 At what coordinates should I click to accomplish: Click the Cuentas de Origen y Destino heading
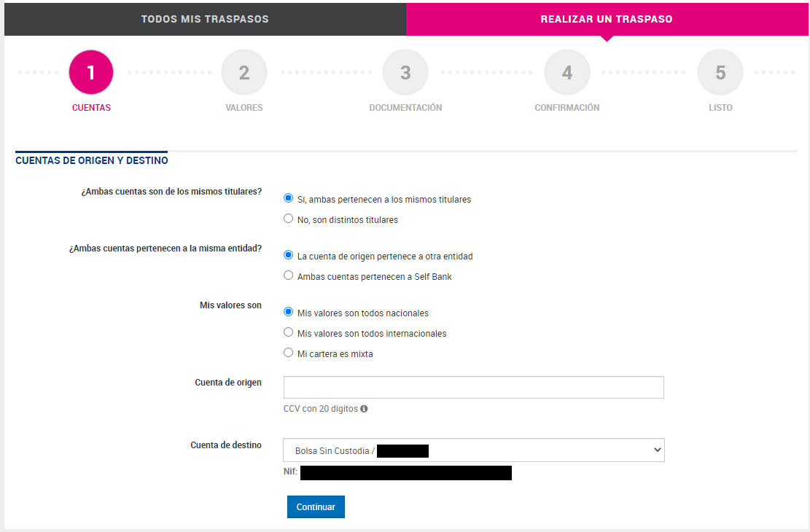click(92, 160)
